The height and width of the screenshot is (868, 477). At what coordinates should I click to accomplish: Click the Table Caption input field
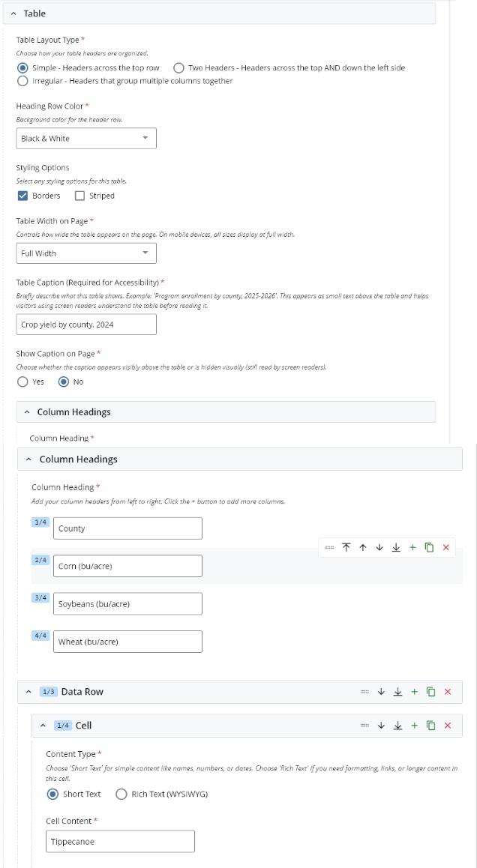(x=86, y=324)
